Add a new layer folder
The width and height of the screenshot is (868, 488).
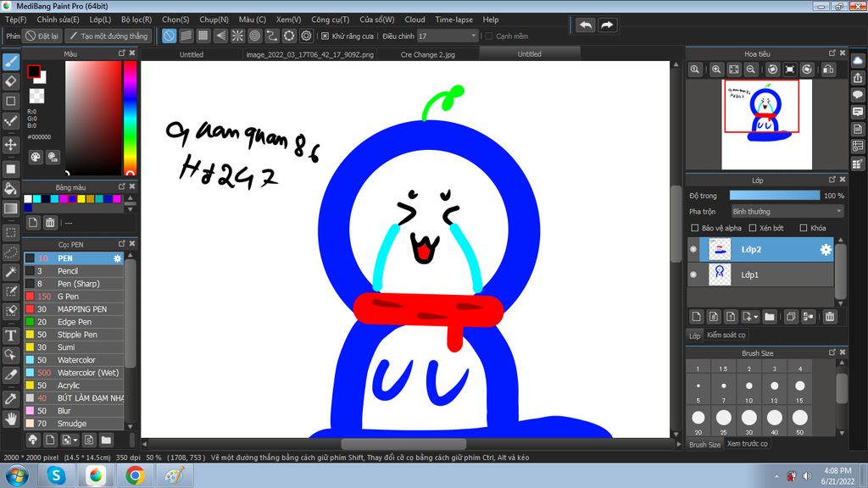point(770,317)
